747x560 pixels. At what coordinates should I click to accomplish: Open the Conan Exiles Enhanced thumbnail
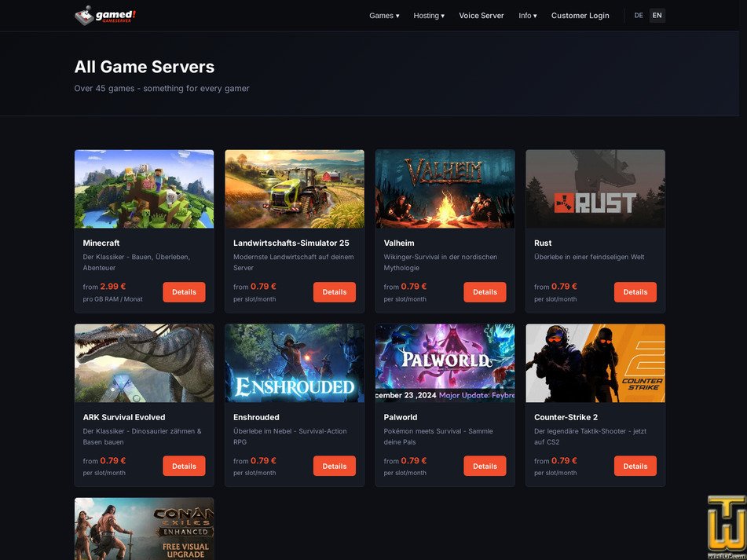(144, 529)
